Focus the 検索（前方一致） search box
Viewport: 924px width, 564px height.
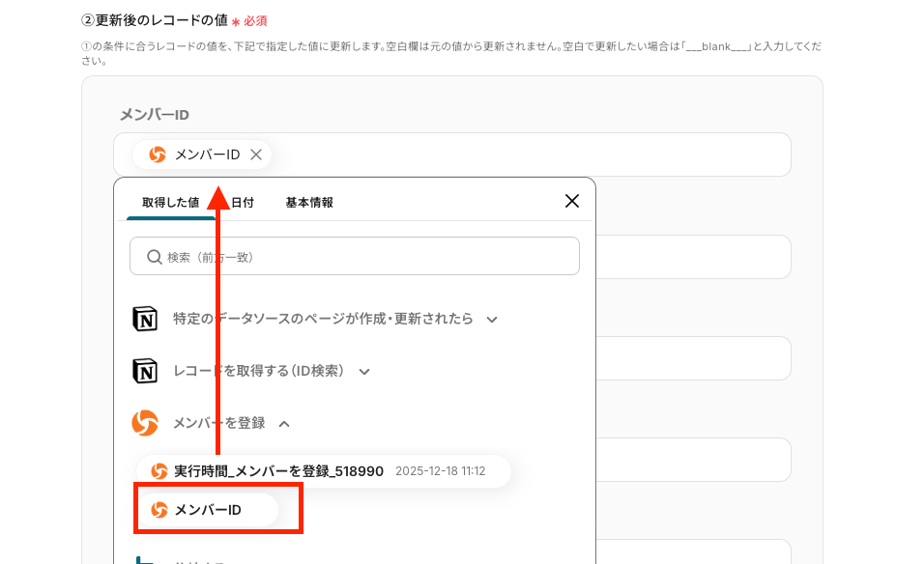click(x=355, y=256)
